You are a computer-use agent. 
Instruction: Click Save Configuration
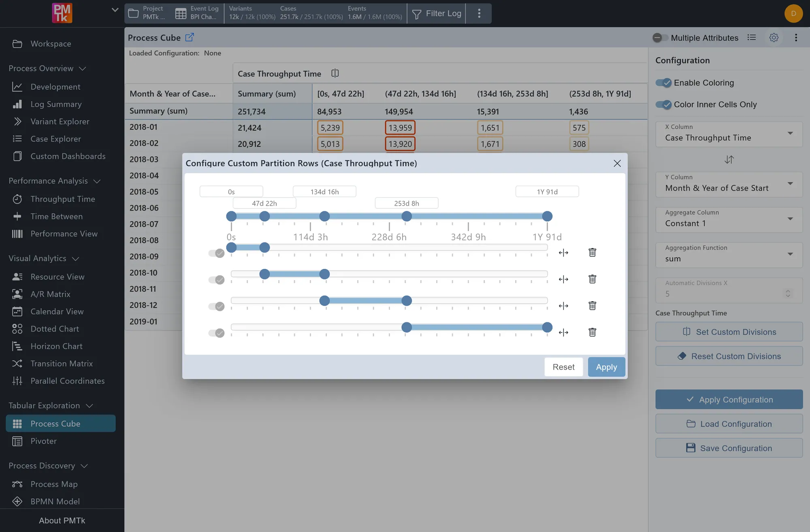[x=729, y=448]
